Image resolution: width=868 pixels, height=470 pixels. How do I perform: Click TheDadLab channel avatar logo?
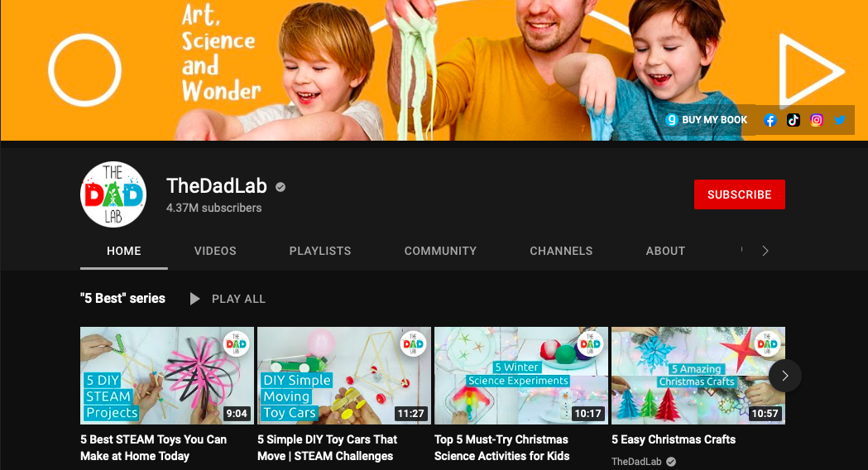point(113,194)
